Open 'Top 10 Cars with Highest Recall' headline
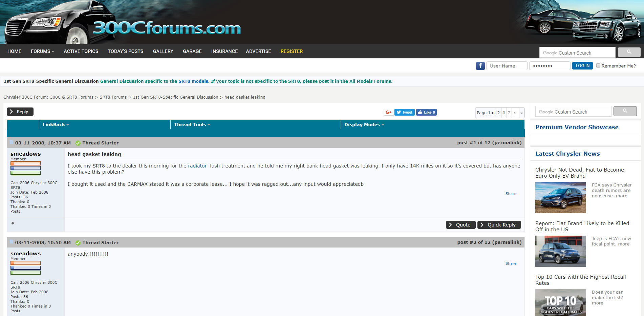644x316 pixels. tap(580, 280)
